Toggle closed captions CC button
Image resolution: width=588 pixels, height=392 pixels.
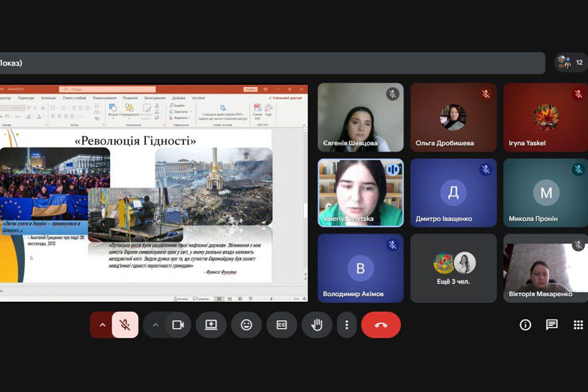pos(282,325)
